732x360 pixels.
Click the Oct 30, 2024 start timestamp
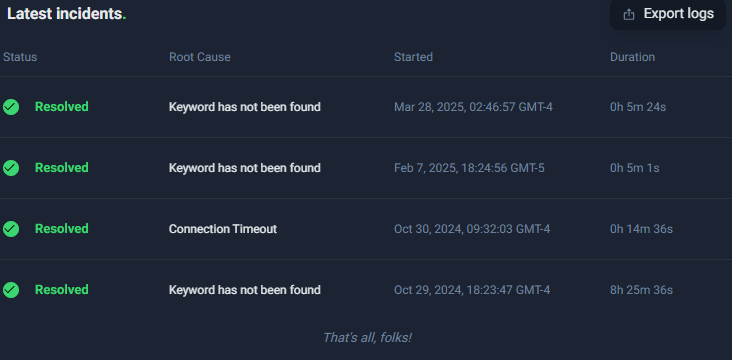coord(472,229)
